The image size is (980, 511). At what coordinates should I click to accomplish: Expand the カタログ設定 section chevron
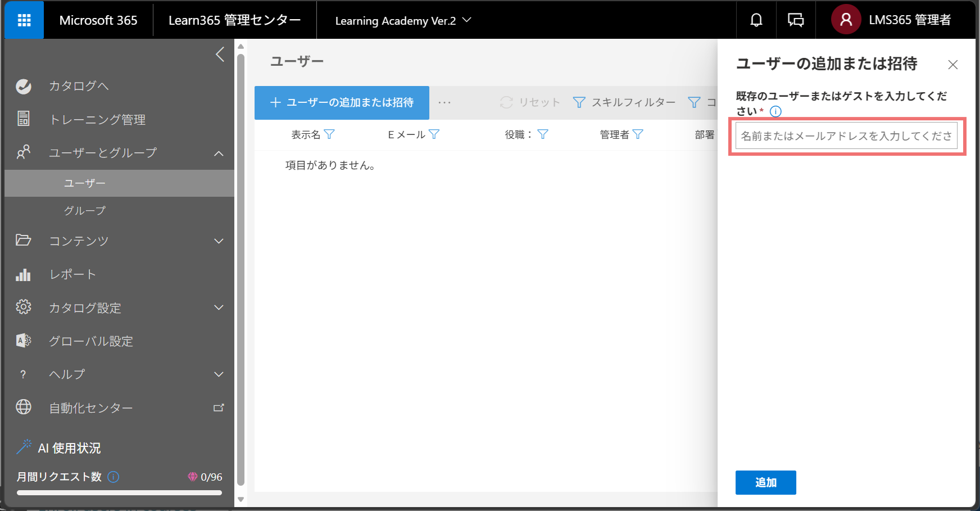click(219, 307)
